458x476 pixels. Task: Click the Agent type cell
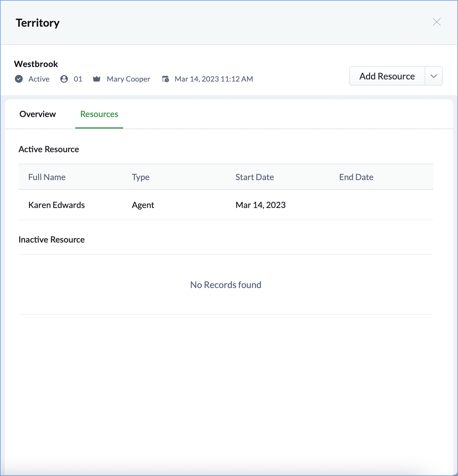click(143, 205)
